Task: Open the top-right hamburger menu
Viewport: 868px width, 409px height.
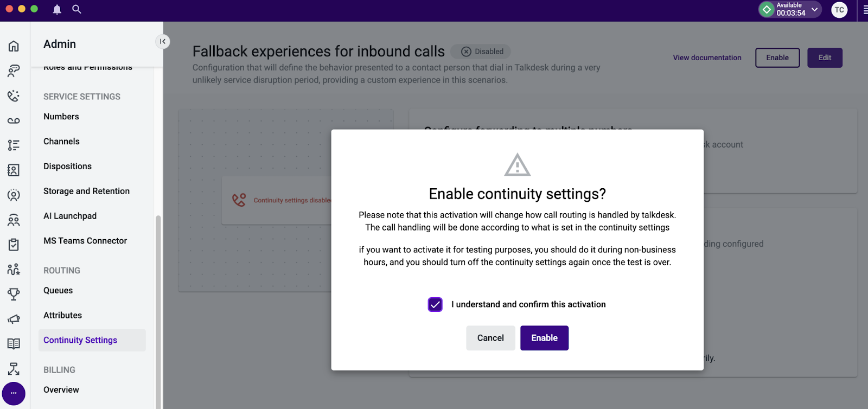Action: (x=864, y=10)
